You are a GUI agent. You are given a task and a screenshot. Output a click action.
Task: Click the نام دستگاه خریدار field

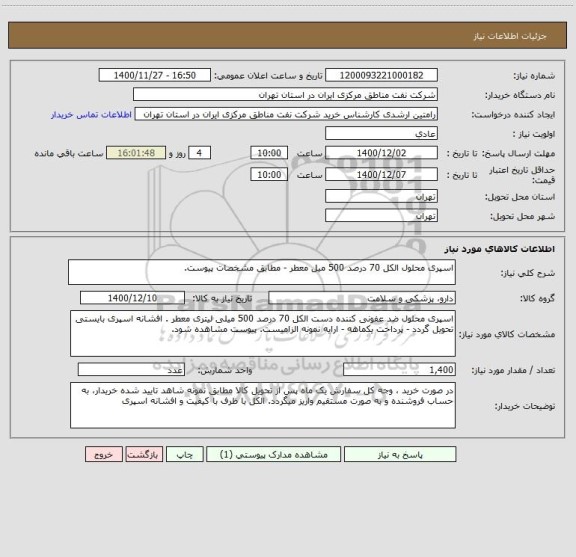pos(285,94)
